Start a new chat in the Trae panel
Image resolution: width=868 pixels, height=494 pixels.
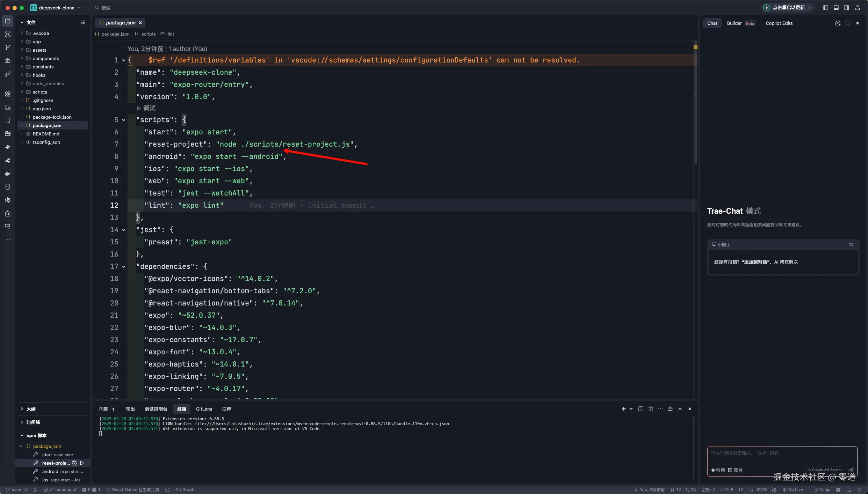(x=838, y=23)
